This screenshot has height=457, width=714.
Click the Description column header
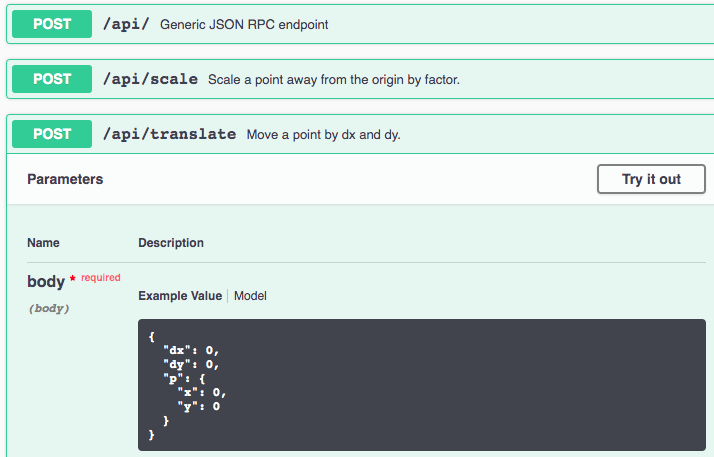(171, 243)
